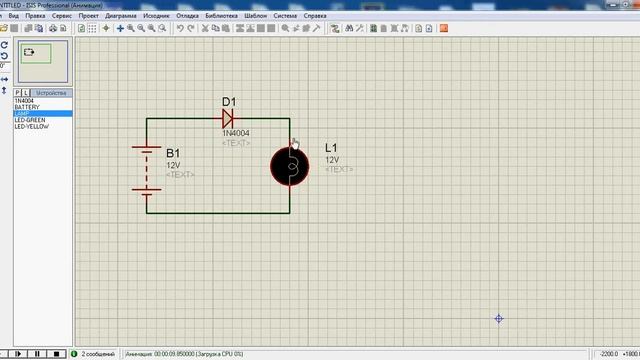Open the Вид menu
The width and height of the screenshot is (640, 360).
[x=13, y=16]
